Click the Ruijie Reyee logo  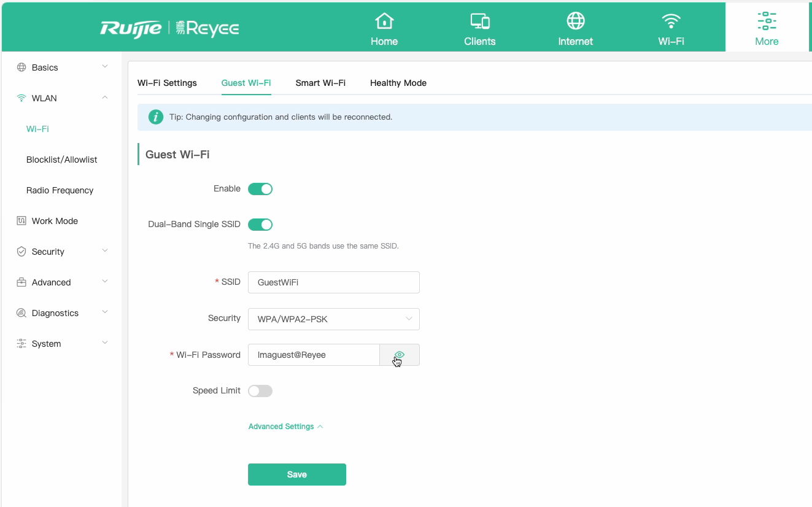[169, 28]
